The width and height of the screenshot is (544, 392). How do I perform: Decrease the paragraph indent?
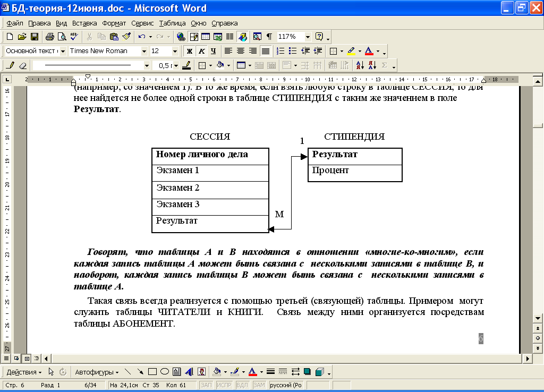(305, 51)
